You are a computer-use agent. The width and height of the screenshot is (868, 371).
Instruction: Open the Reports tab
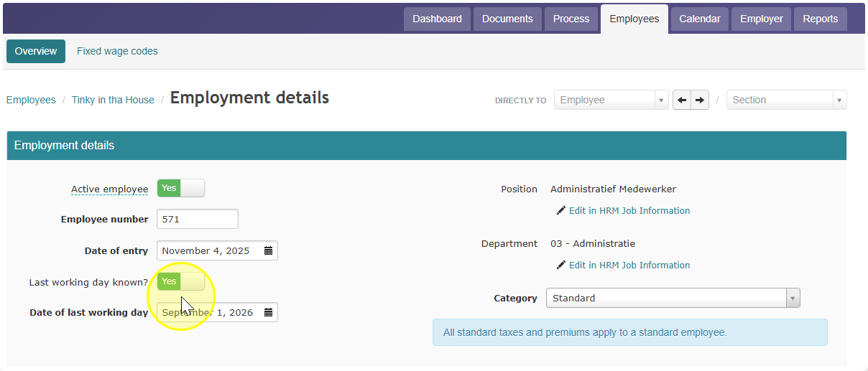[x=821, y=19]
